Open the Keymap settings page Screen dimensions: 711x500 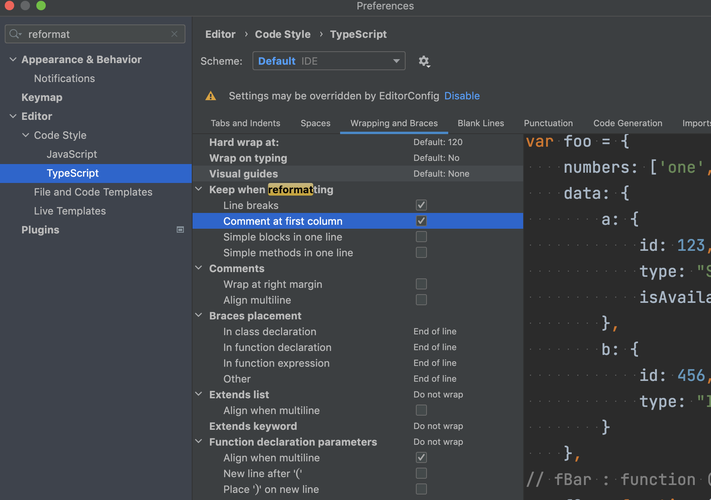click(x=42, y=97)
